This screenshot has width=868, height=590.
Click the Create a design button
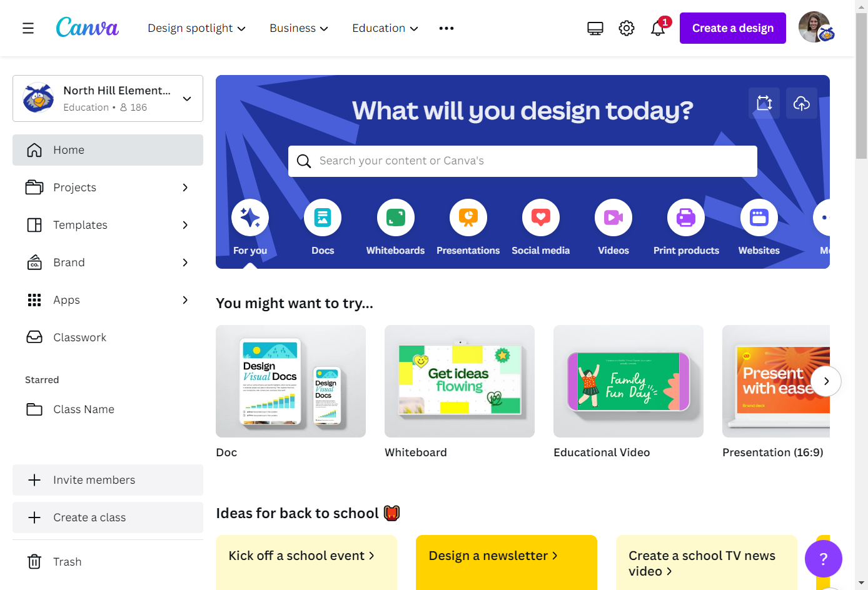click(x=733, y=28)
